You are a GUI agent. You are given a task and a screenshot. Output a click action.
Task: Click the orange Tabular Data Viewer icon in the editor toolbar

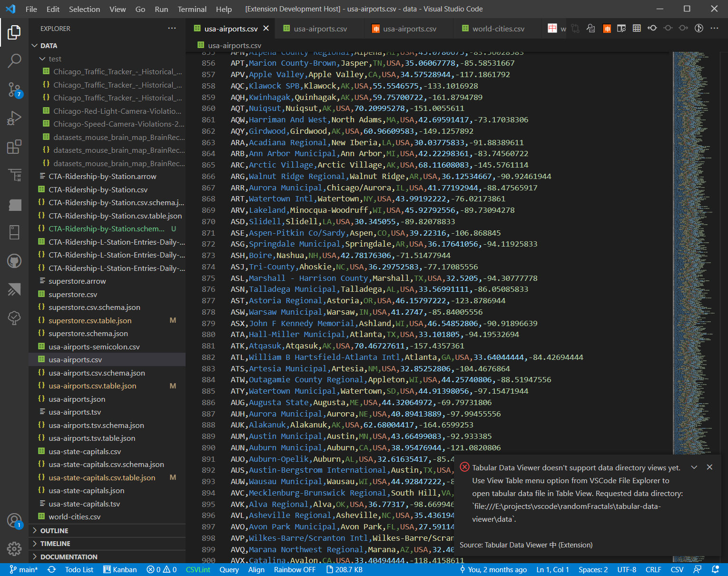click(x=607, y=28)
